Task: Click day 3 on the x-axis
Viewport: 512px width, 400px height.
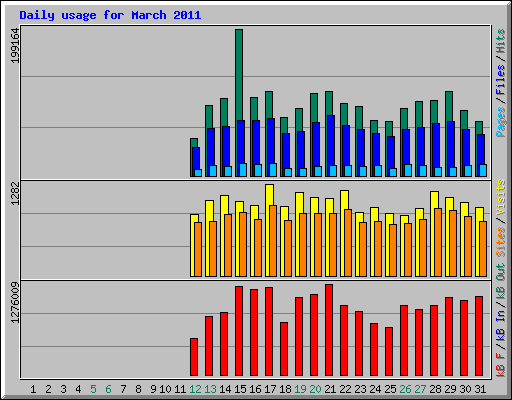Action: pyautogui.click(x=63, y=389)
